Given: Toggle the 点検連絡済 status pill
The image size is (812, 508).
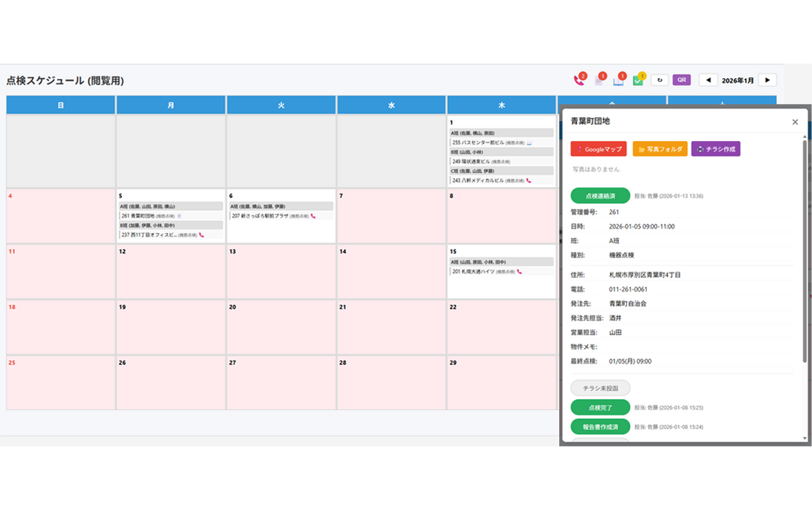Looking at the screenshot, I should (600, 196).
